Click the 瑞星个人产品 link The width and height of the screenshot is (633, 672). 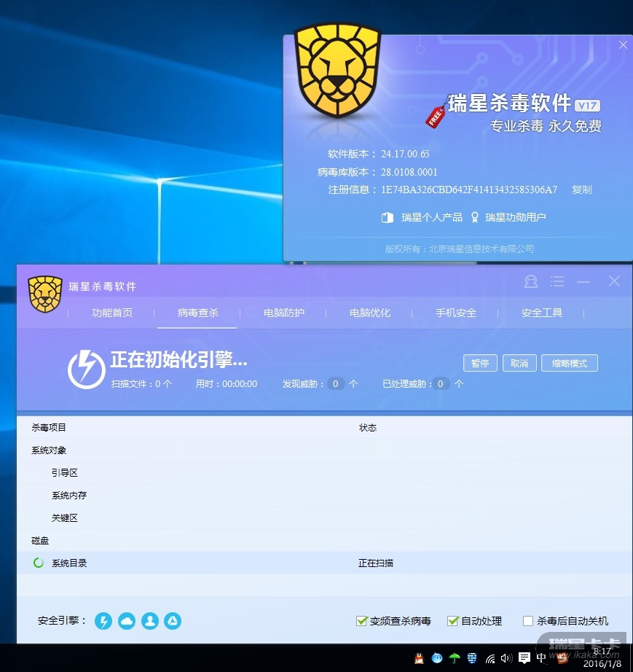click(x=432, y=217)
